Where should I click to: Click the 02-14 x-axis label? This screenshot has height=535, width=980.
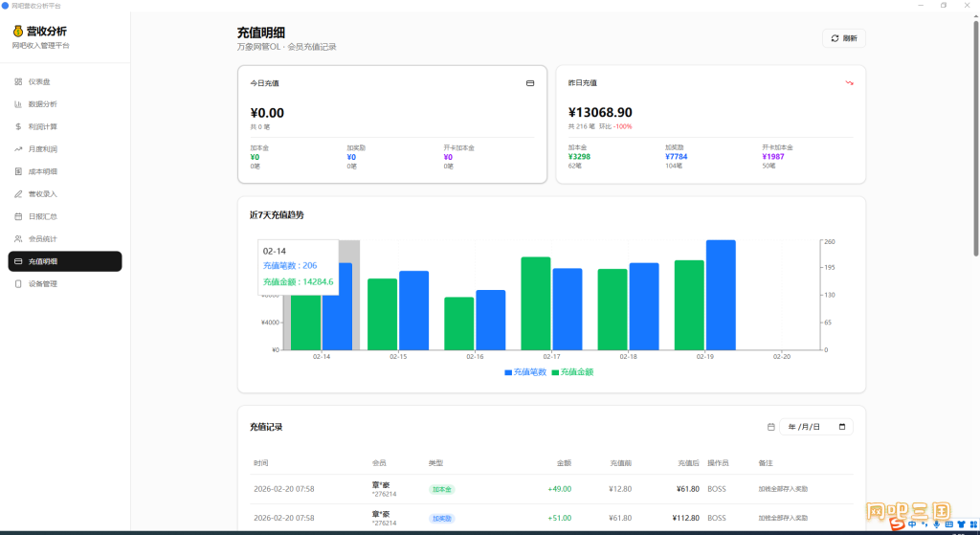click(322, 357)
